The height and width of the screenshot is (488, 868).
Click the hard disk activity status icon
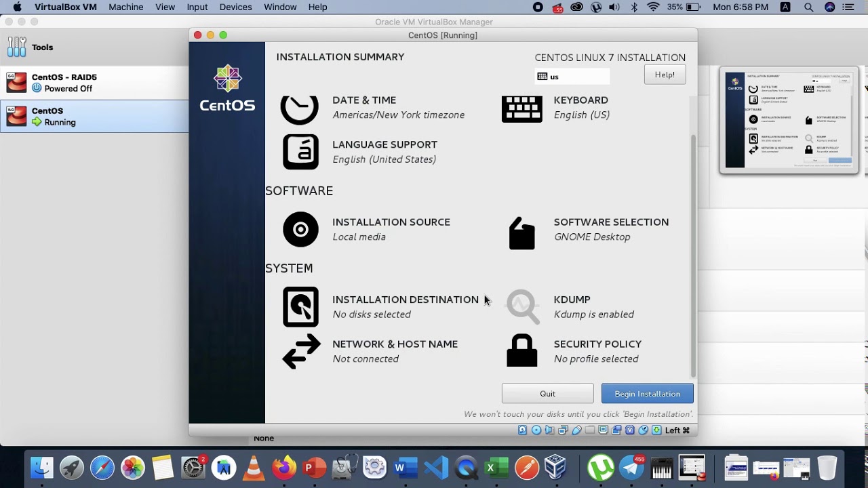pyautogui.click(x=522, y=430)
